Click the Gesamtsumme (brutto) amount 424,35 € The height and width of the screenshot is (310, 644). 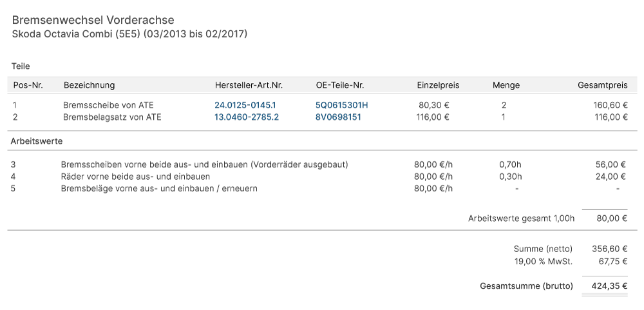pyautogui.click(x=609, y=286)
